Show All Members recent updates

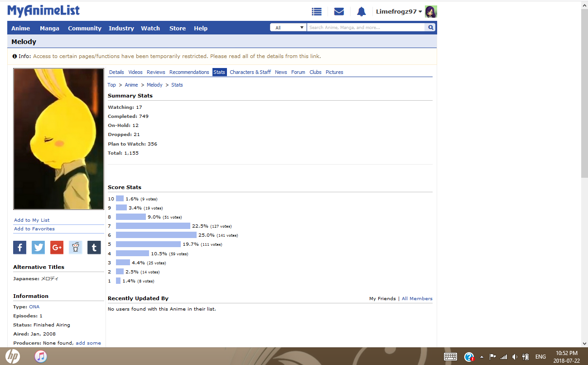(417, 298)
